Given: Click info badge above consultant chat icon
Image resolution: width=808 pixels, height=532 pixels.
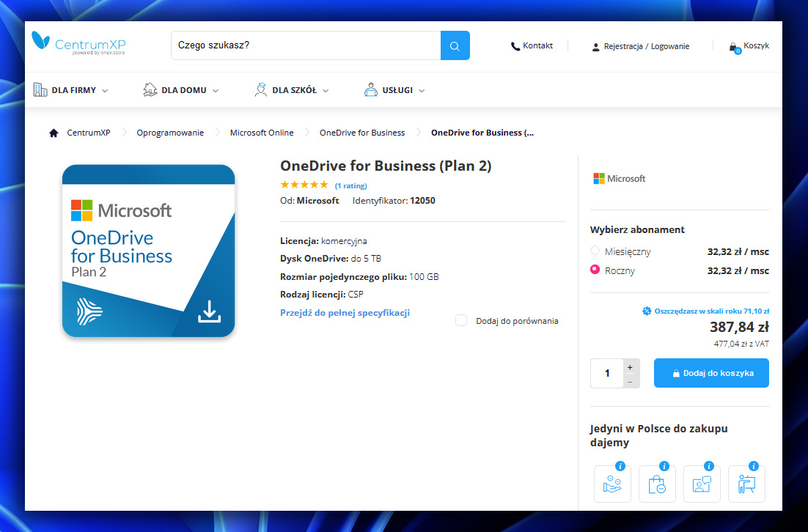Looking at the screenshot, I should pyautogui.click(x=709, y=466).
